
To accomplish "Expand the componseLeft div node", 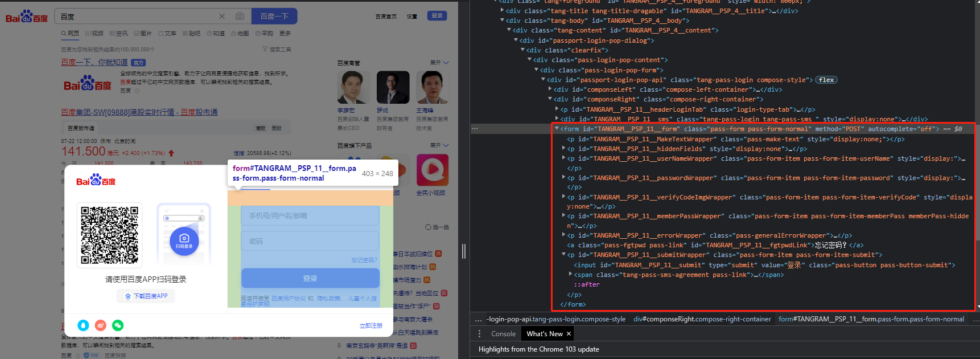I will [x=550, y=89].
